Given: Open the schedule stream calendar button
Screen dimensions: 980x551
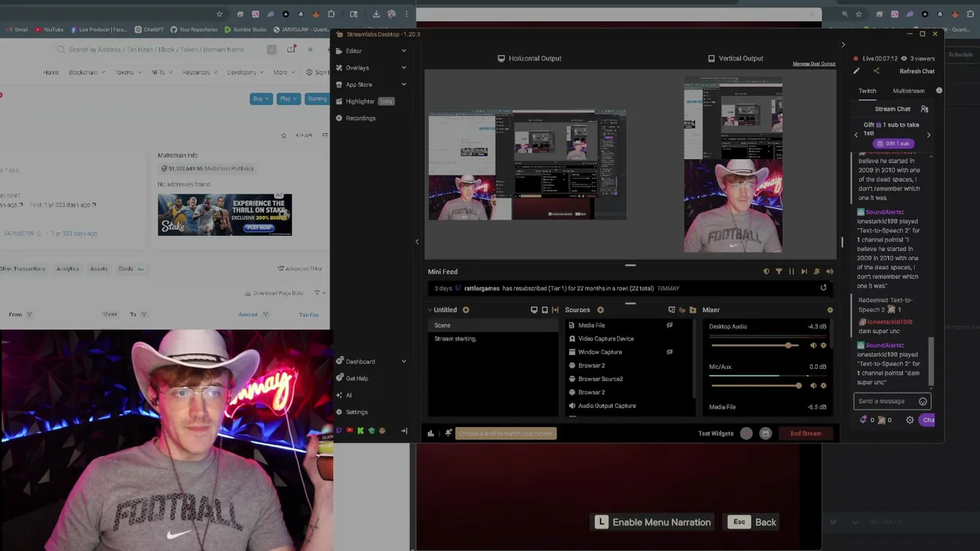Looking at the screenshot, I should [765, 433].
